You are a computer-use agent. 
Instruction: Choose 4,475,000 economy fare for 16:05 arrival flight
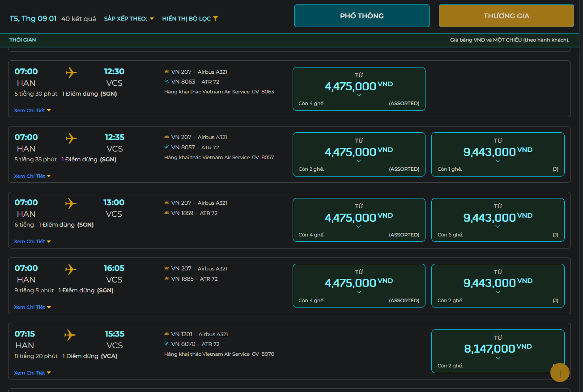click(359, 286)
